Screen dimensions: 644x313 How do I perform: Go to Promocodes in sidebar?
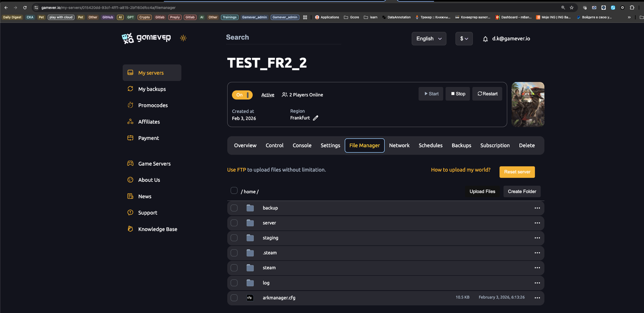152,105
